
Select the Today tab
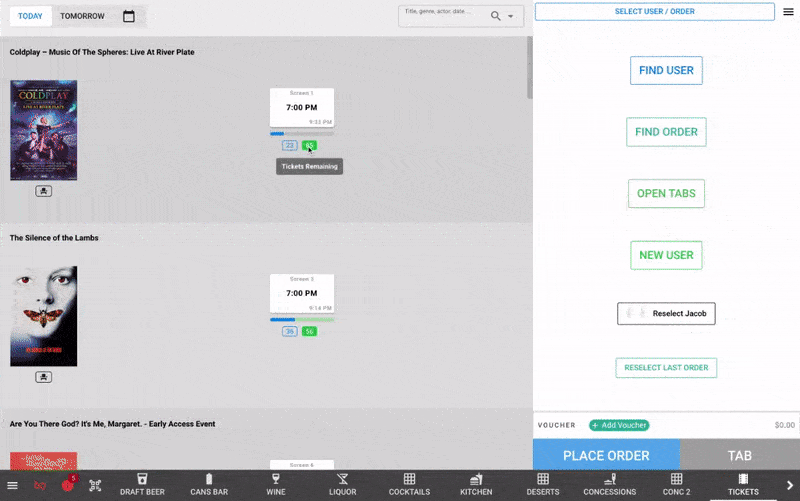31,16
